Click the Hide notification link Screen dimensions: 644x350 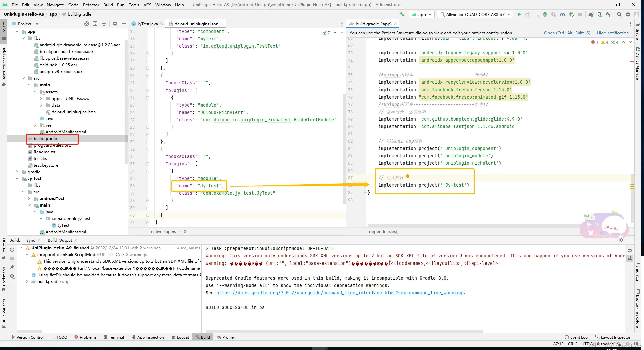click(613, 33)
